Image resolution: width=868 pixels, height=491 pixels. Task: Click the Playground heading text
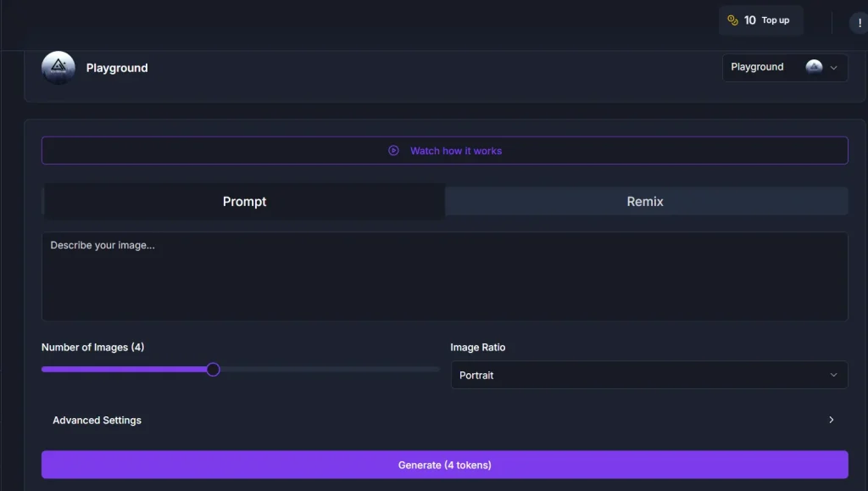click(x=117, y=68)
